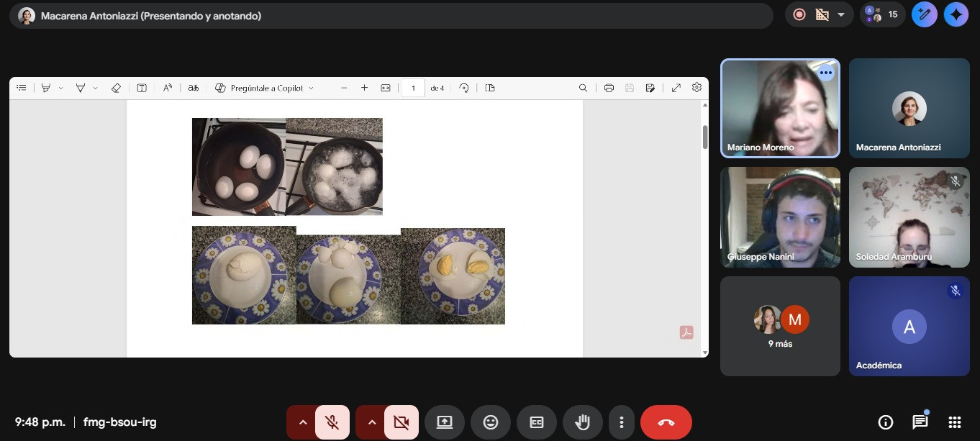This screenshot has width=980, height=441.
Task: Click the Gemini spark icon at top right
Action: [956, 14]
